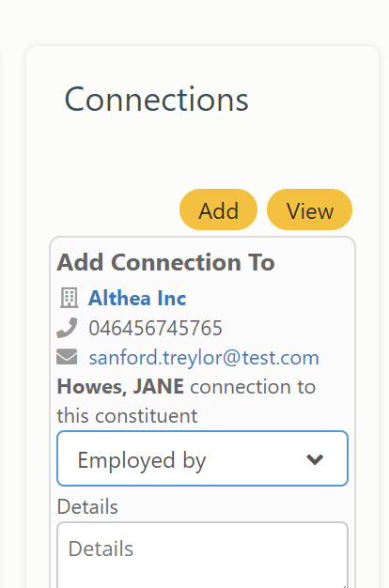Click the yellow Add button
Image resolution: width=389 pixels, height=588 pixels.
tap(218, 209)
